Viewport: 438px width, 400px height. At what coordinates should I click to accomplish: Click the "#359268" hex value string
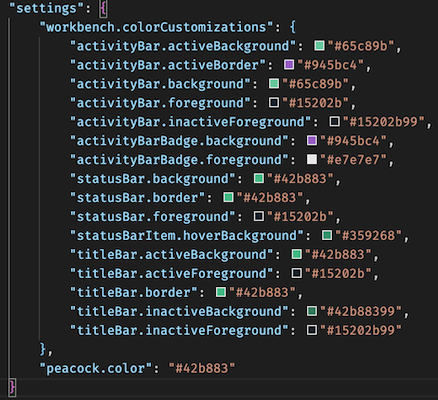coord(369,236)
